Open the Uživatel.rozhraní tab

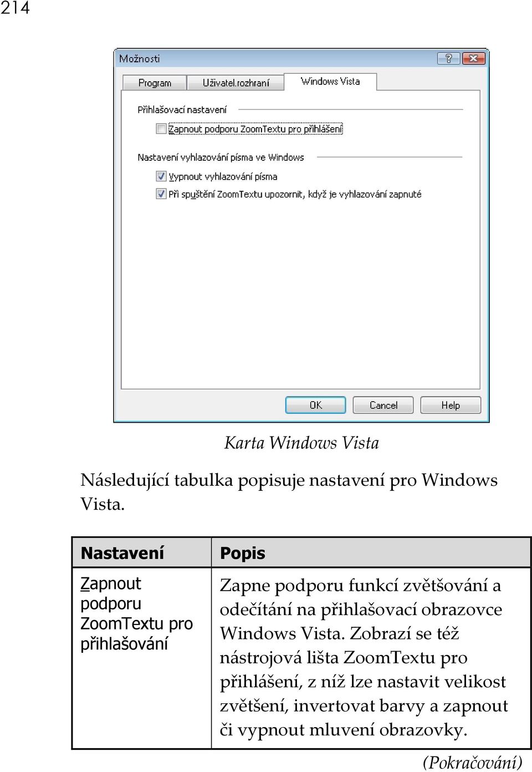(x=236, y=83)
